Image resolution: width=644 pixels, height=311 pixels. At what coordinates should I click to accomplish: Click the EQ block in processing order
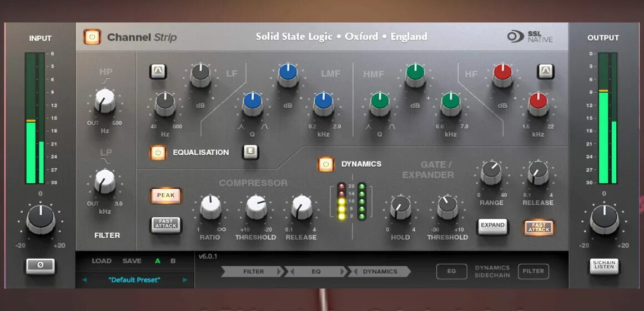[x=316, y=272]
